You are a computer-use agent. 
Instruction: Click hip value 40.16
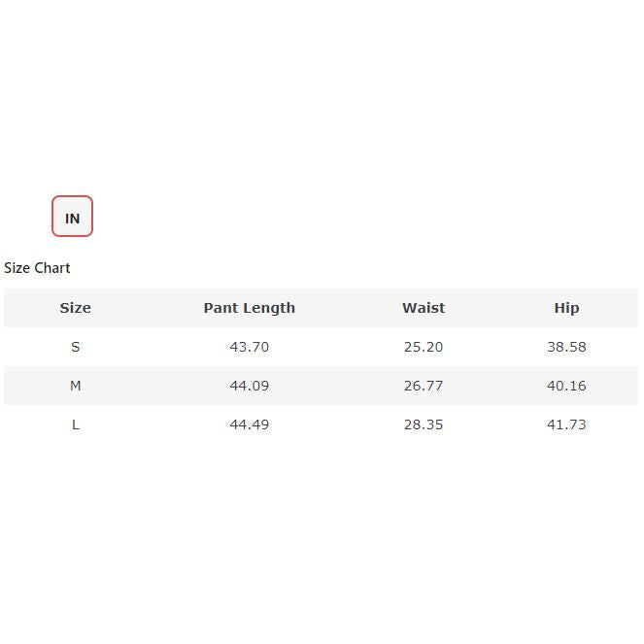566,386
